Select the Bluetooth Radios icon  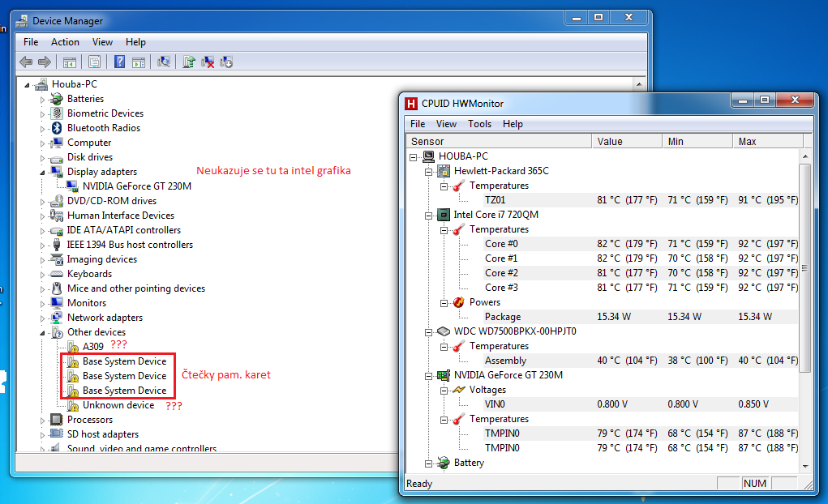pyautogui.click(x=57, y=128)
